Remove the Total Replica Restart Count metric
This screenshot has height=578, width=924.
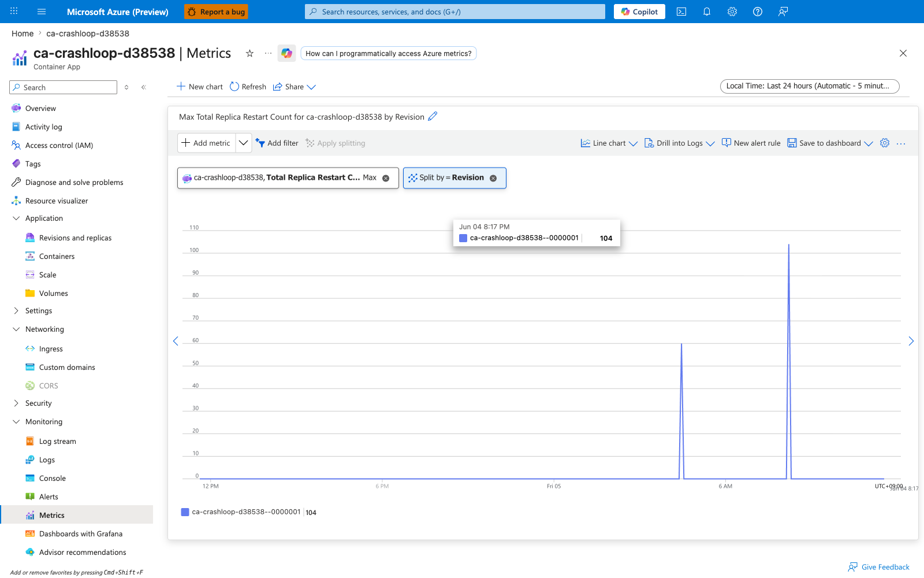tap(386, 178)
